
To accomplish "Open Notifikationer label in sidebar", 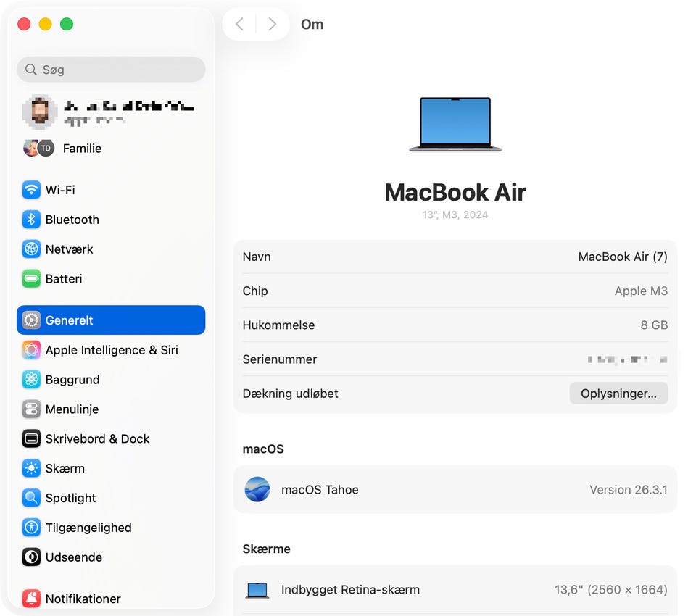I will click(x=83, y=599).
